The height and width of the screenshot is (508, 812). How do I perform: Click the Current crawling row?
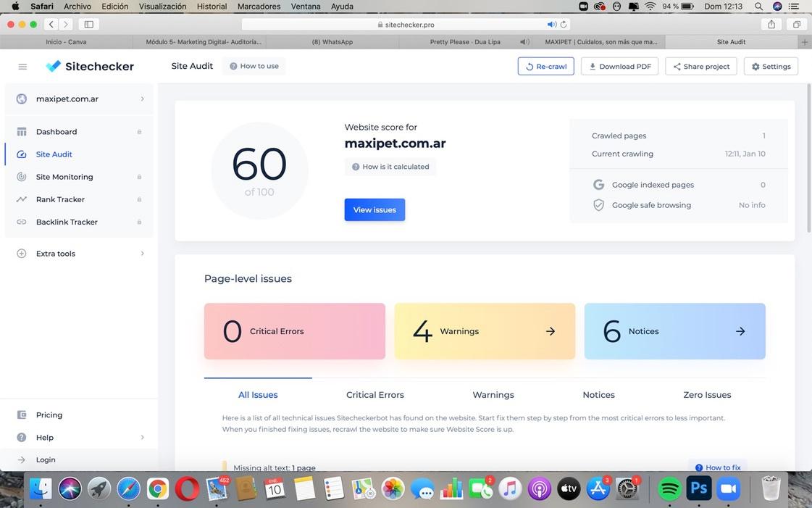point(679,154)
